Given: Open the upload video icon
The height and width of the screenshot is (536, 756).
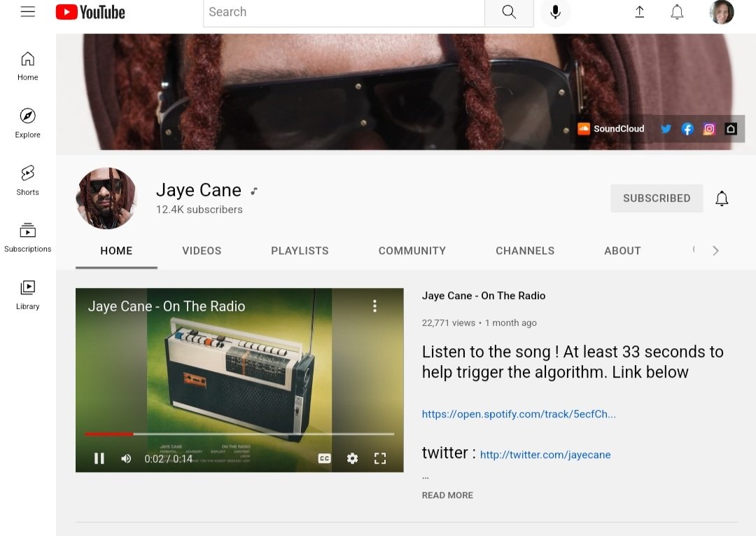Looking at the screenshot, I should tap(639, 12).
